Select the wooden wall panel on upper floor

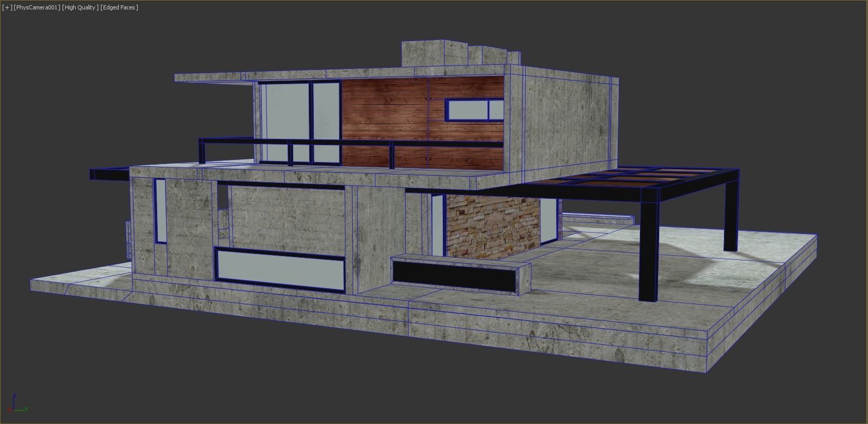pyautogui.click(x=423, y=124)
